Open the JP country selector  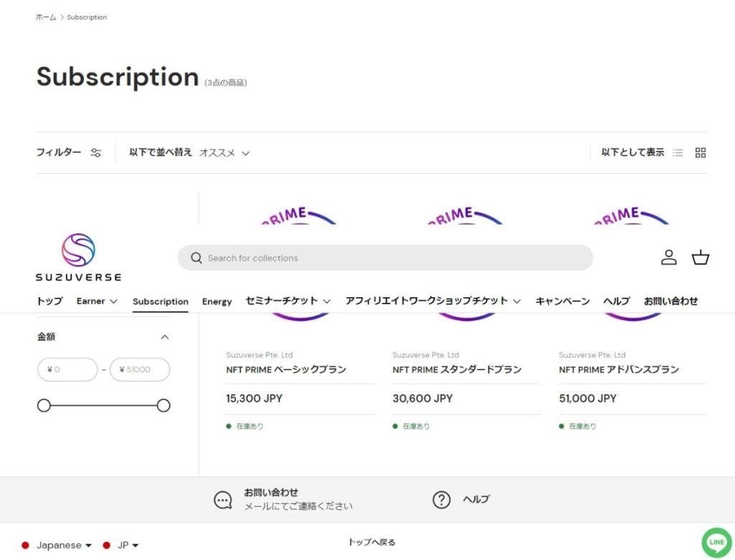121,545
